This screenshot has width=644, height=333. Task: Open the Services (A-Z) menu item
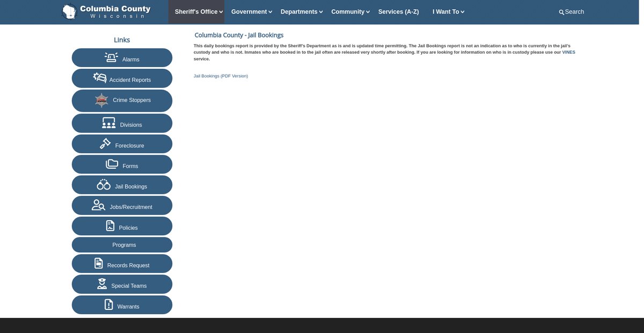click(398, 12)
